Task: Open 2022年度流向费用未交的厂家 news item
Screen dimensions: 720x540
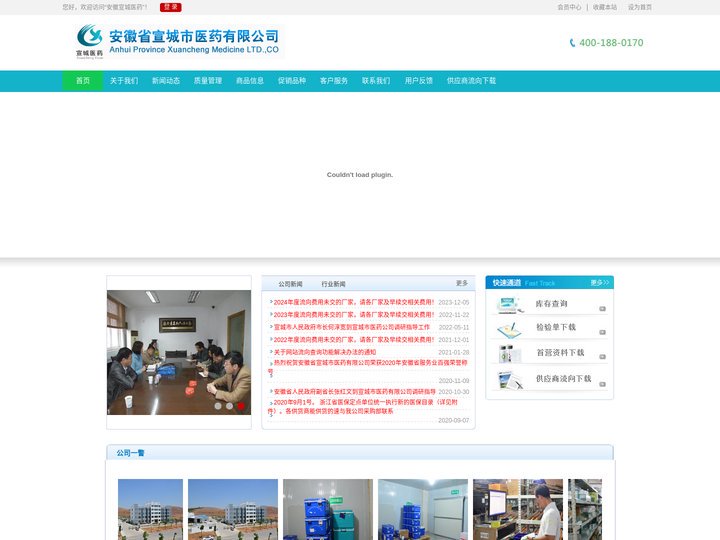Action: tap(354, 339)
